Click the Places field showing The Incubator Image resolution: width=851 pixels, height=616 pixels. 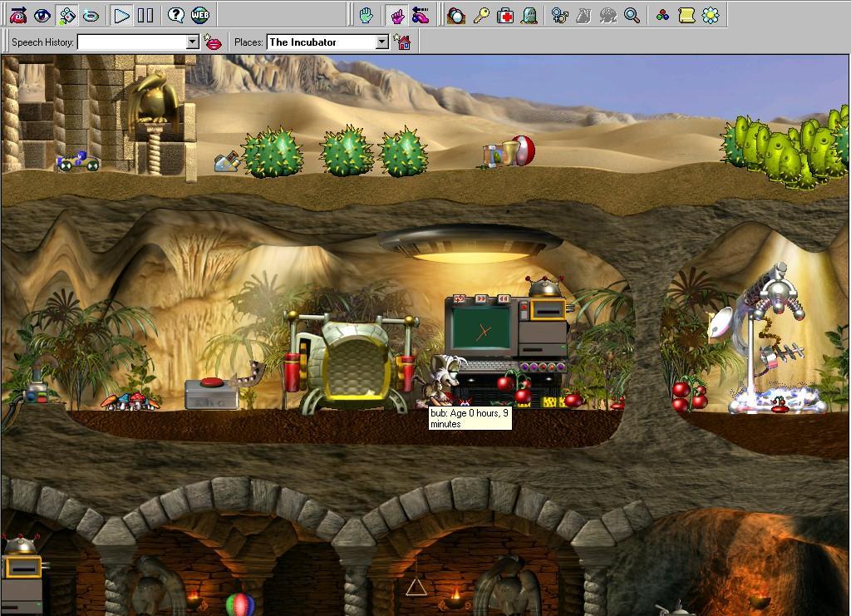(x=321, y=42)
